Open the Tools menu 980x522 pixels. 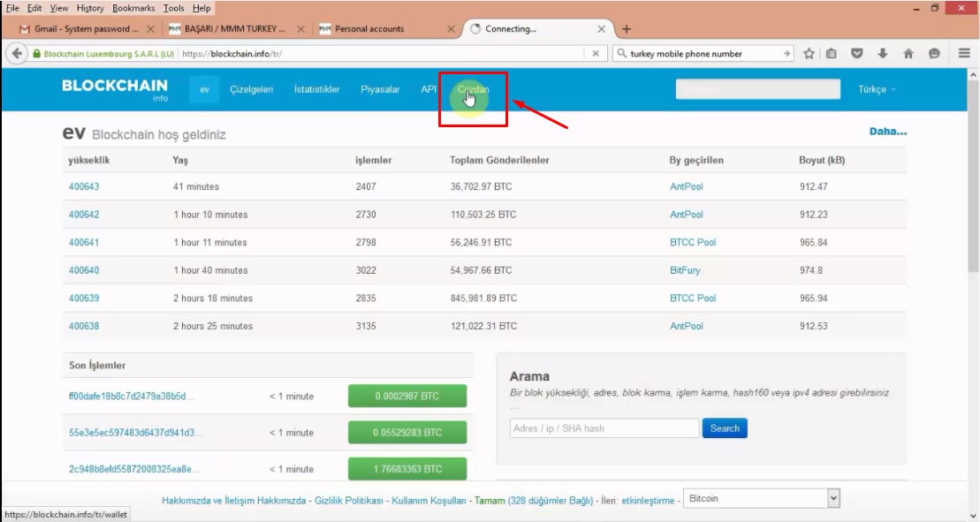coord(174,8)
